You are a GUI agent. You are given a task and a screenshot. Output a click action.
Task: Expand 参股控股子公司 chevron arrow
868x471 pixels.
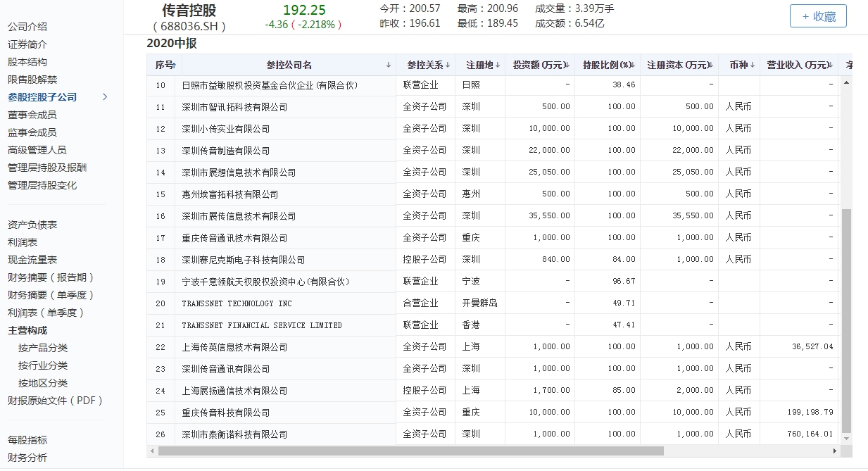point(106,97)
